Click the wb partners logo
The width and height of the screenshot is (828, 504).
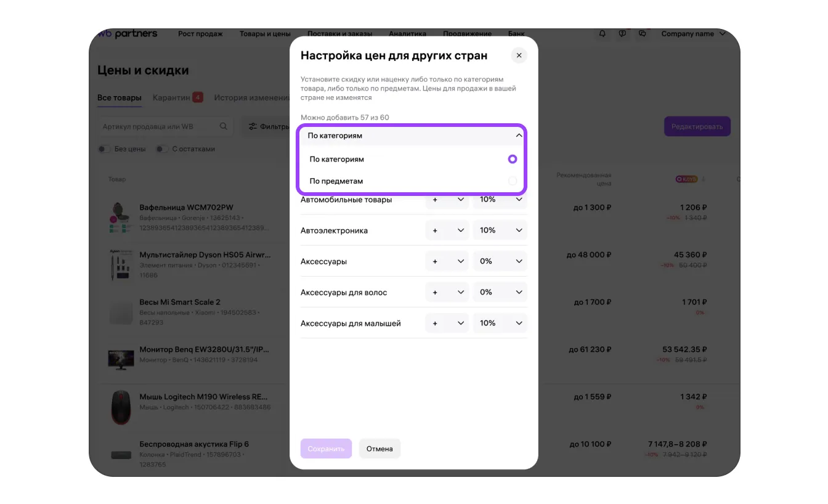click(x=128, y=34)
